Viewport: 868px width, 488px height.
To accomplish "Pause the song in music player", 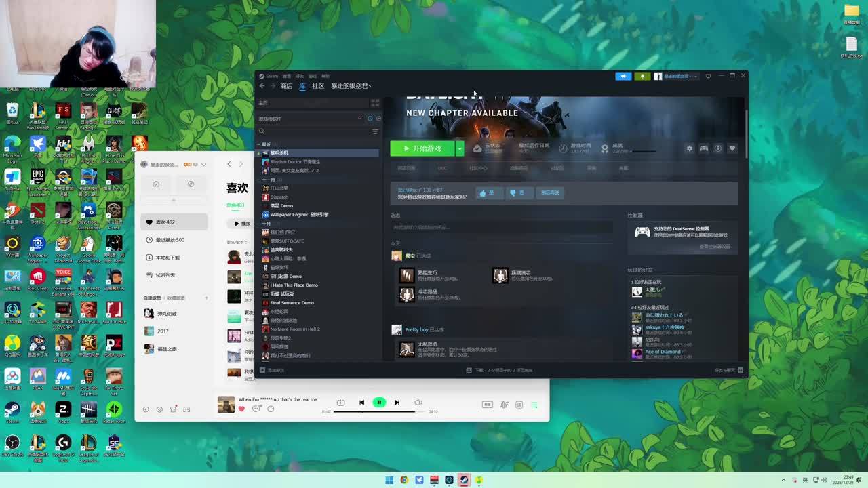I will 379,403.
